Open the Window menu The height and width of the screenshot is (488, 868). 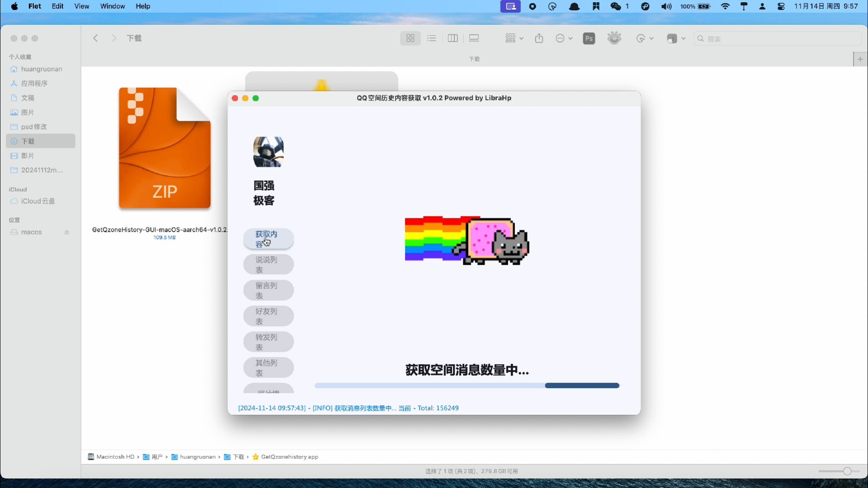tap(113, 6)
